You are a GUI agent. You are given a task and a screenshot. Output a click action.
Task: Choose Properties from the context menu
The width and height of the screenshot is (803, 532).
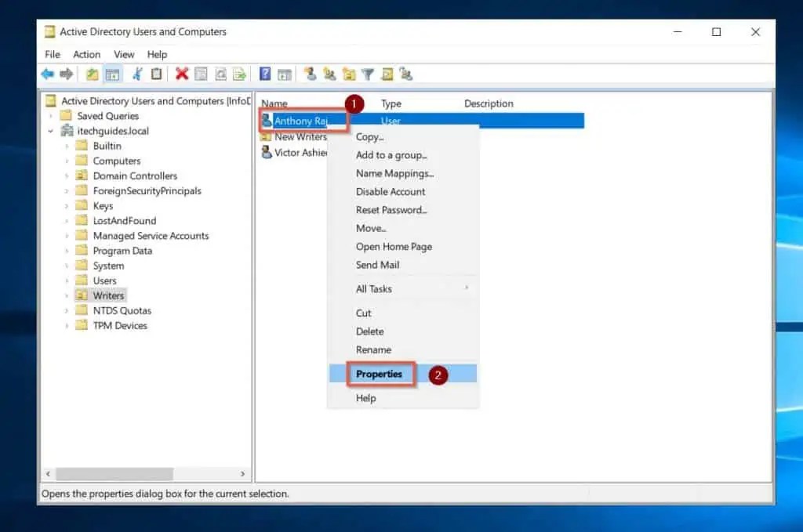(x=380, y=374)
